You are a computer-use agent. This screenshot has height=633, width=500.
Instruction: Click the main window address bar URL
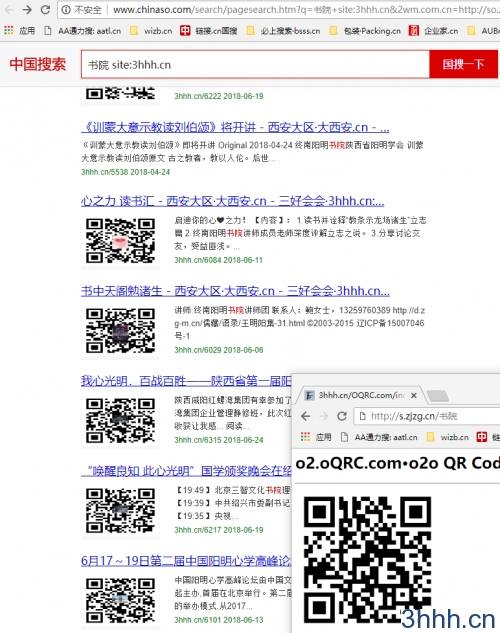tap(305, 10)
